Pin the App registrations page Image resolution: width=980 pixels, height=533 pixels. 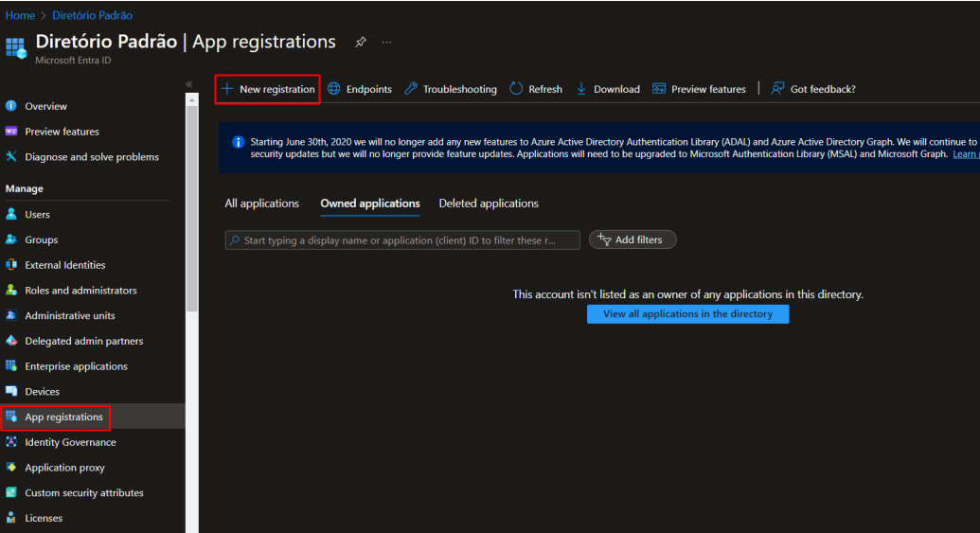click(x=361, y=43)
